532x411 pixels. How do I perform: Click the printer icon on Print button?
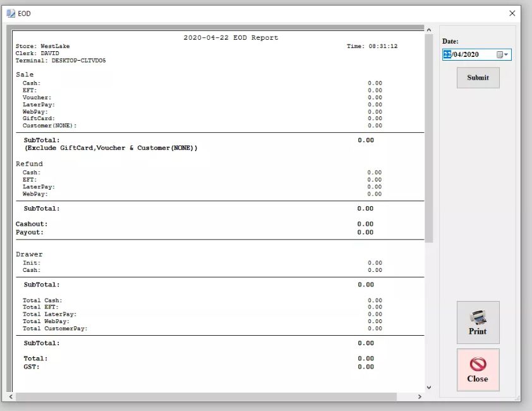[478, 317]
